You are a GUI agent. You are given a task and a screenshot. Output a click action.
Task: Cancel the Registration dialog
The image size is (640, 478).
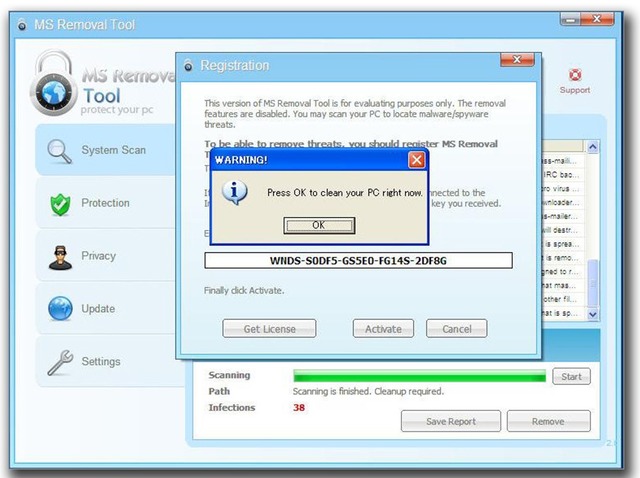click(x=457, y=329)
